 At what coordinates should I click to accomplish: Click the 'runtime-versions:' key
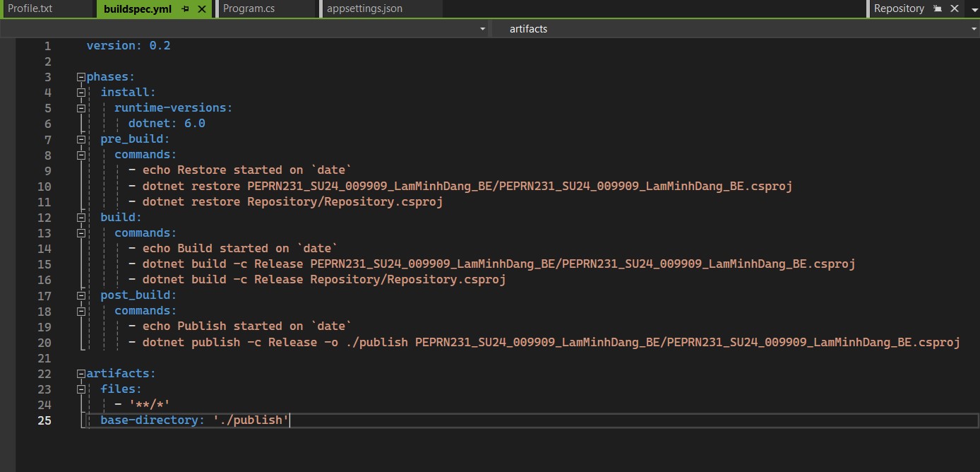point(173,108)
